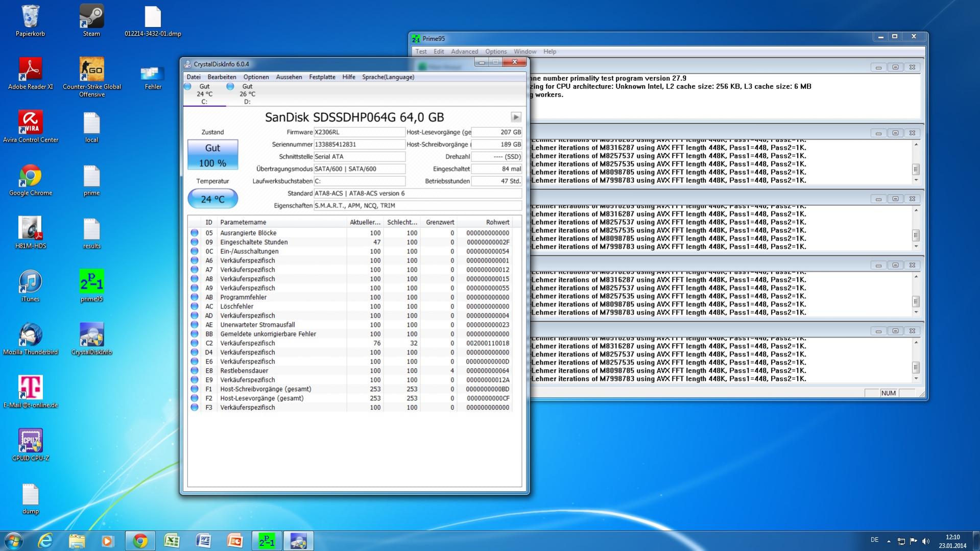Screen dimensions: 980x551
Task: Open the Options menu in Prime95
Action: [495, 52]
